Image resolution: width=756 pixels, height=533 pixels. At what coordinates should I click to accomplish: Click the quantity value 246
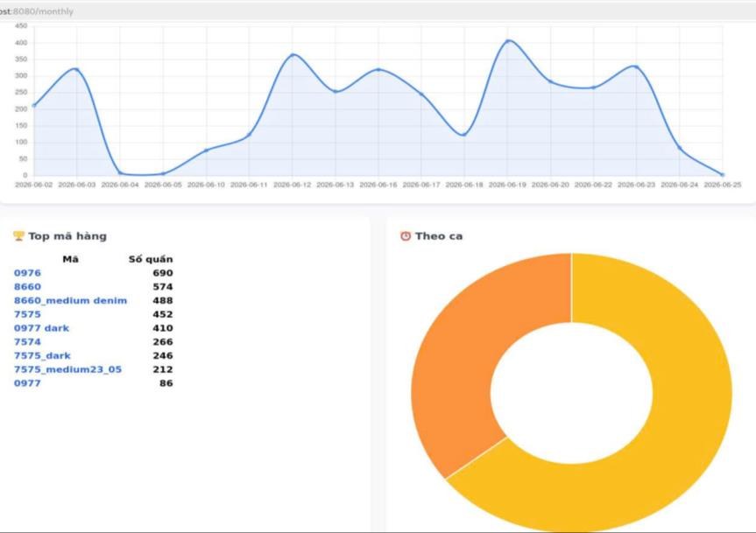pos(163,356)
